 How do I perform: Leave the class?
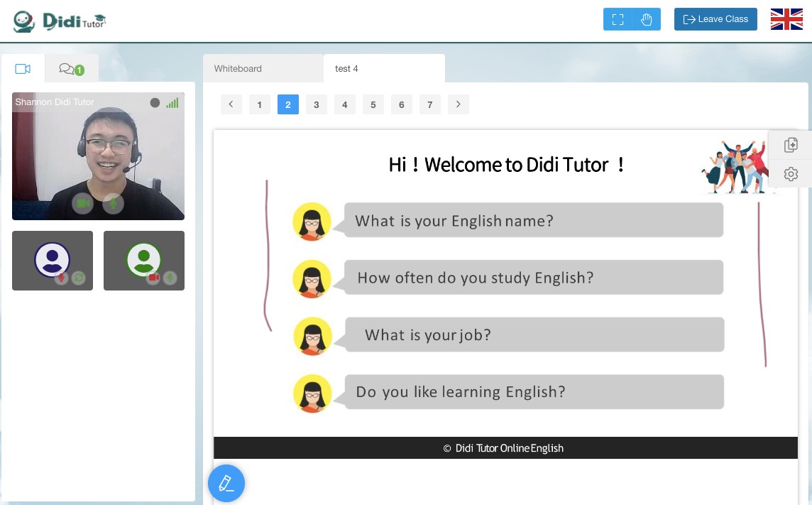pyautogui.click(x=715, y=19)
